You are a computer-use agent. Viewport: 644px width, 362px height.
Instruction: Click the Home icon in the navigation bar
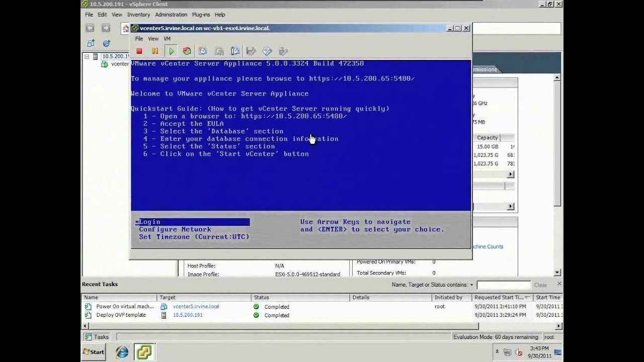[x=125, y=29]
